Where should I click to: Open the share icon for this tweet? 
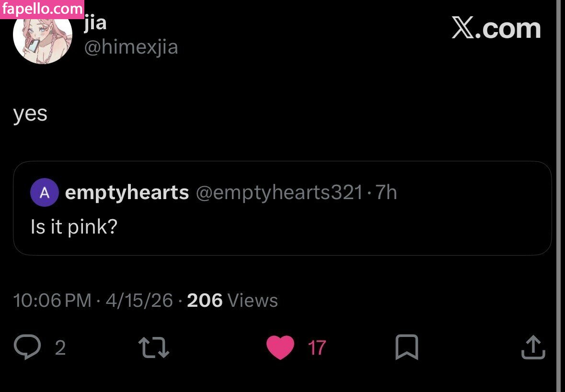point(533,347)
